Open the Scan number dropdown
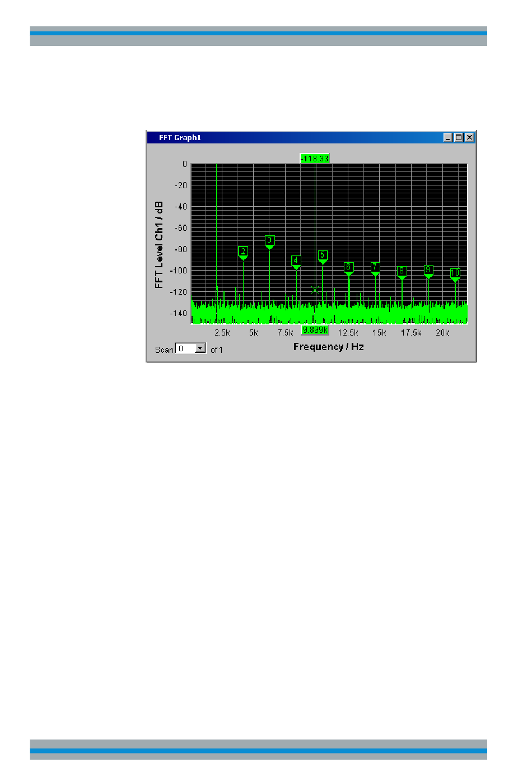Screen dimensions: 532x772 point(200,348)
